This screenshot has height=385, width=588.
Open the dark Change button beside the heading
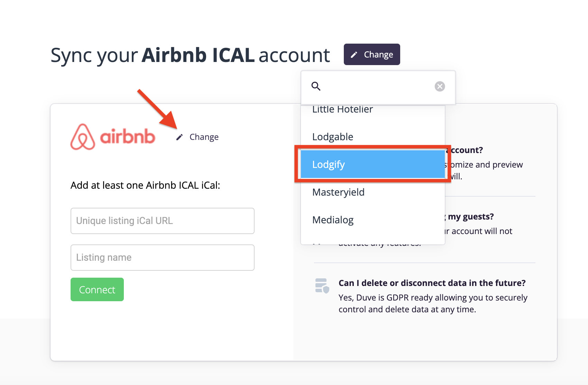pos(372,54)
